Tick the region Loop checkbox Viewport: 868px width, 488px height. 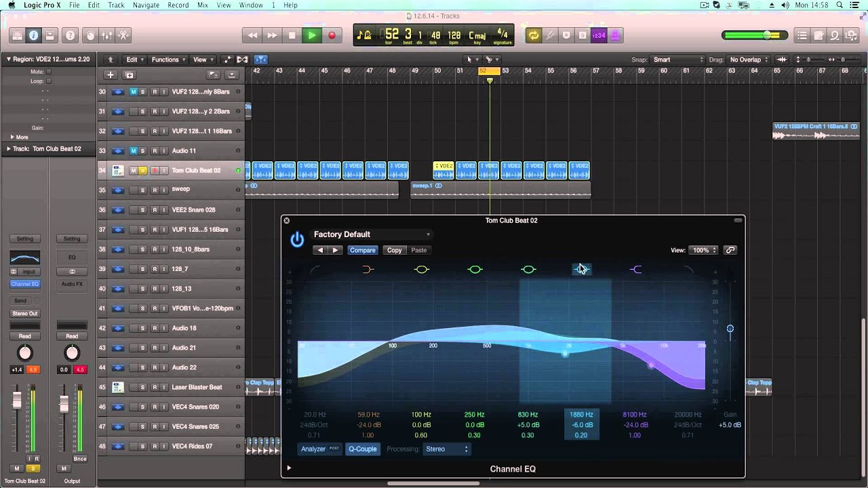click(x=49, y=81)
